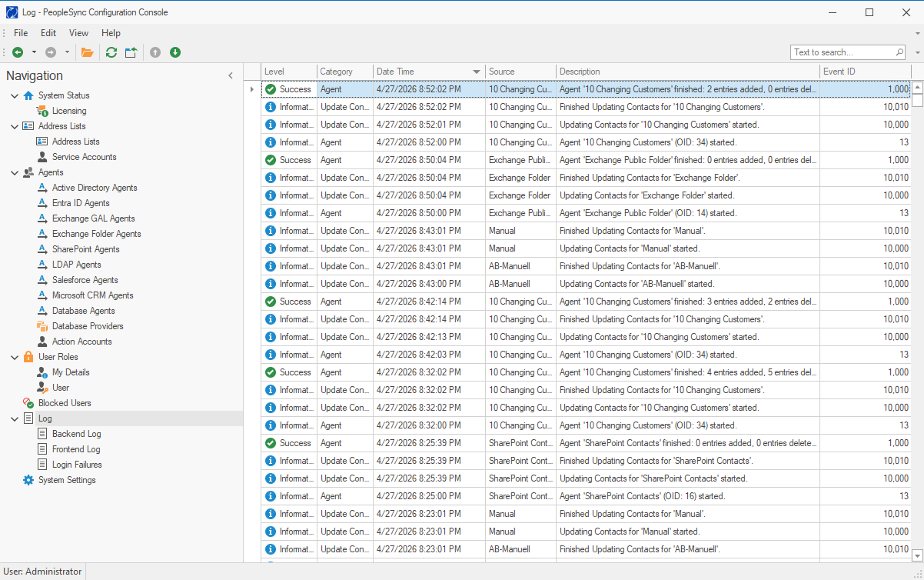
Task: Click the Description column header
Action: tap(688, 72)
